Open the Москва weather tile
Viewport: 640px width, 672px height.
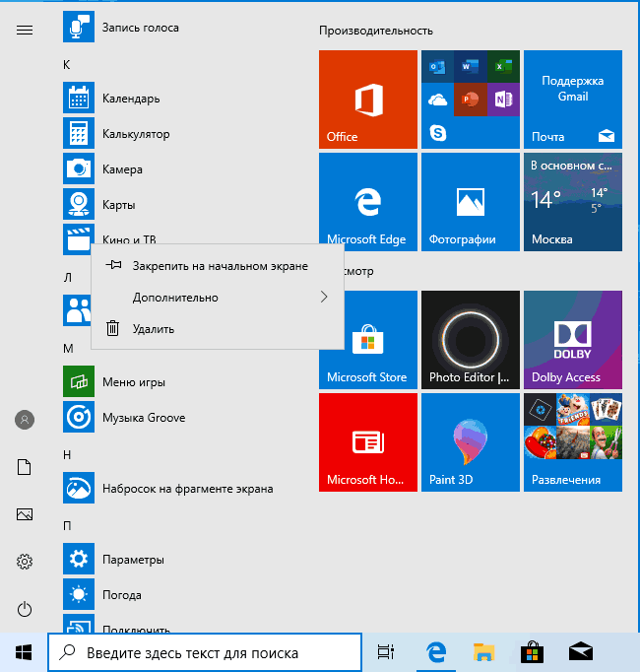pyautogui.click(x=573, y=202)
